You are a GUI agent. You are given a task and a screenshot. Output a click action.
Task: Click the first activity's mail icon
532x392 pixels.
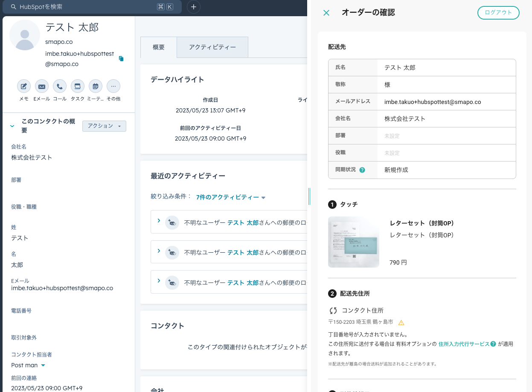click(x=172, y=222)
